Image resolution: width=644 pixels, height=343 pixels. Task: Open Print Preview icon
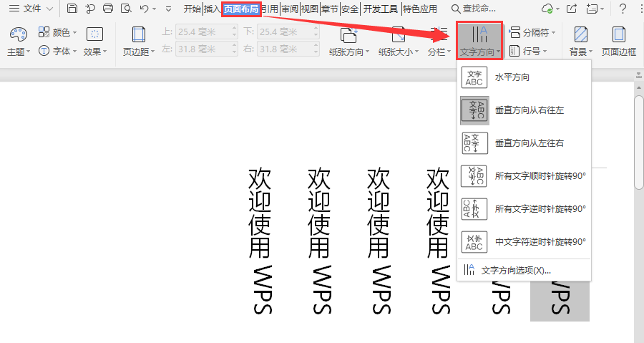[126, 9]
